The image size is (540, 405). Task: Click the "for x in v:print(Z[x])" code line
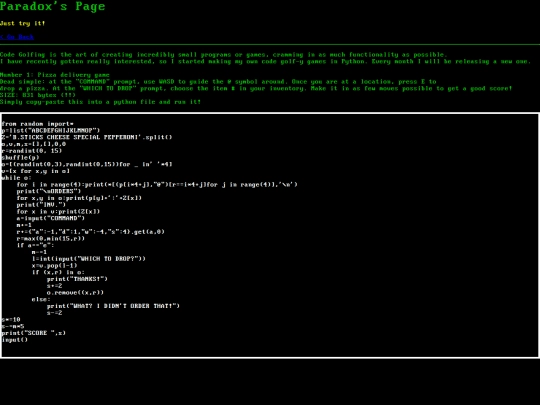click(58, 211)
